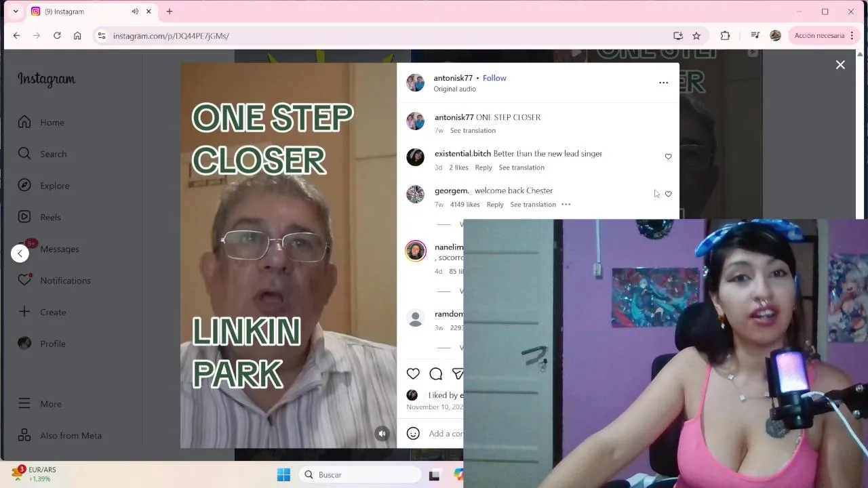Open post options three-dot menu
The image size is (868, 488).
[x=663, y=83]
